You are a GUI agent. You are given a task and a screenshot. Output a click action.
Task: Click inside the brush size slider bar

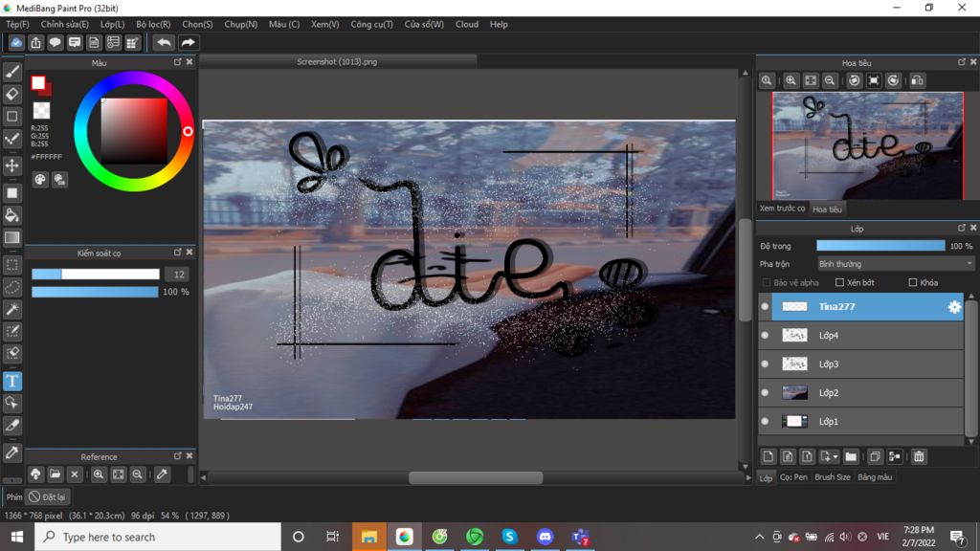tap(96, 275)
